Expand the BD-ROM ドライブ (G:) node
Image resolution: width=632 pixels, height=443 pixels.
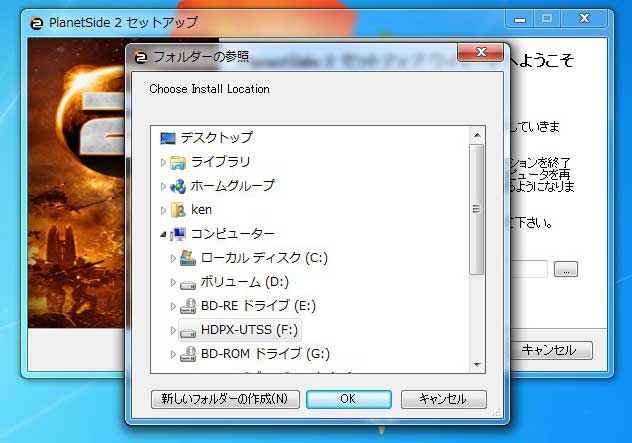173,354
